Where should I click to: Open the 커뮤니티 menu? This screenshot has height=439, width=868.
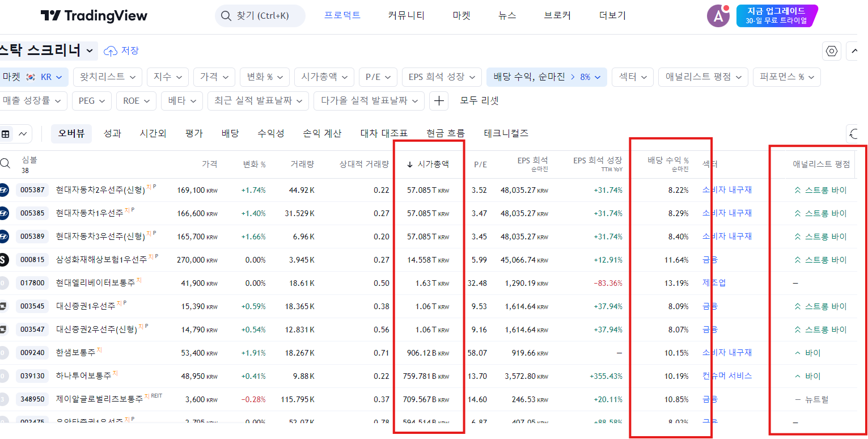tap(407, 15)
